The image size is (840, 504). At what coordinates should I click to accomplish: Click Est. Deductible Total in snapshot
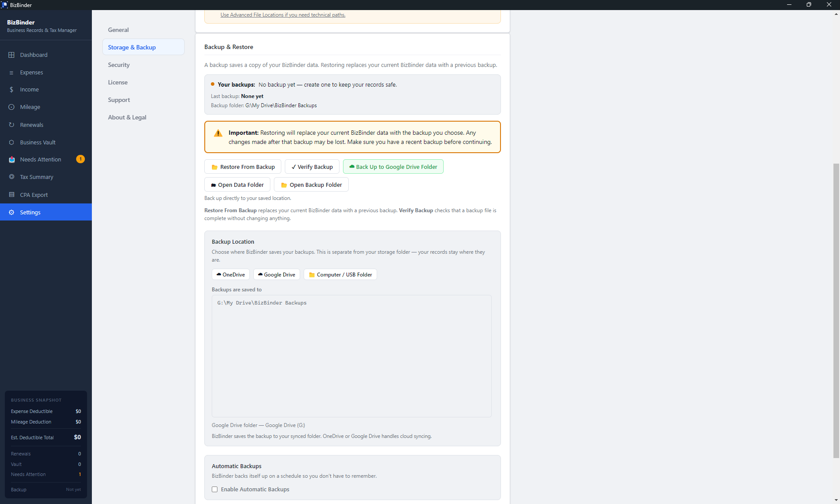[46, 437]
